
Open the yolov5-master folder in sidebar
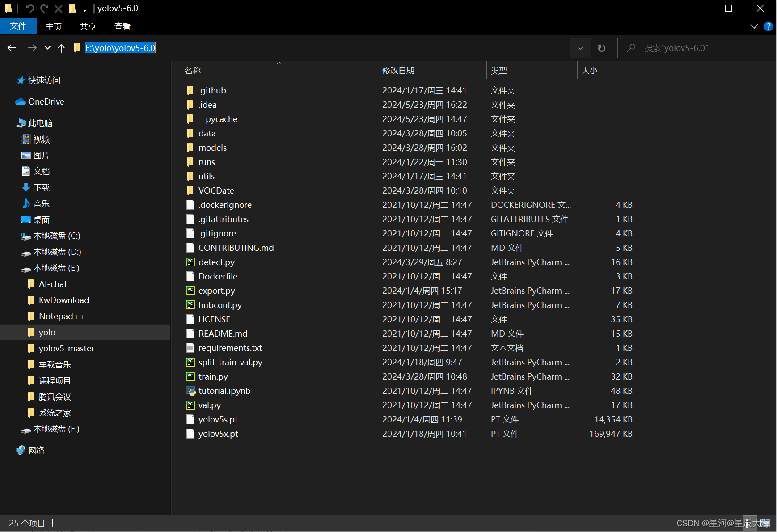(67, 349)
